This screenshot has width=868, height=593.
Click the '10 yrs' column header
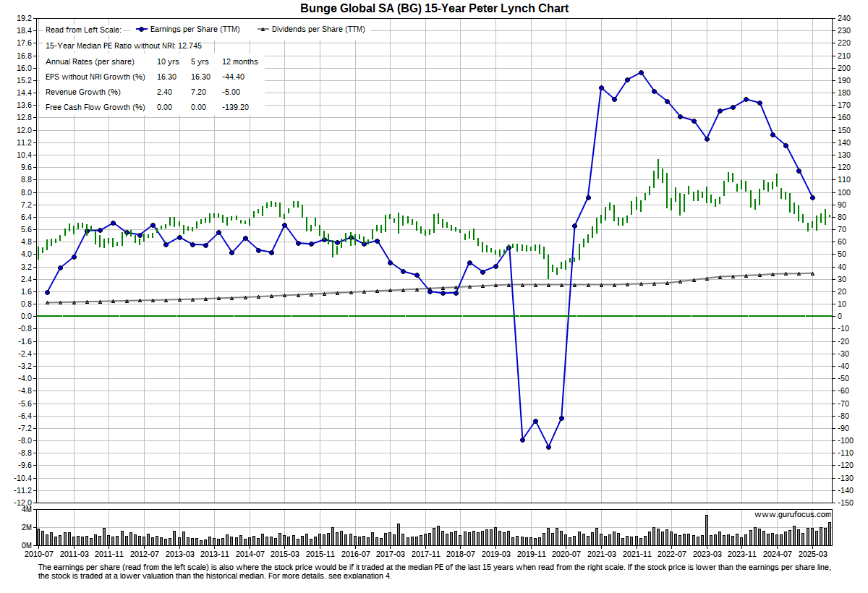(x=168, y=61)
